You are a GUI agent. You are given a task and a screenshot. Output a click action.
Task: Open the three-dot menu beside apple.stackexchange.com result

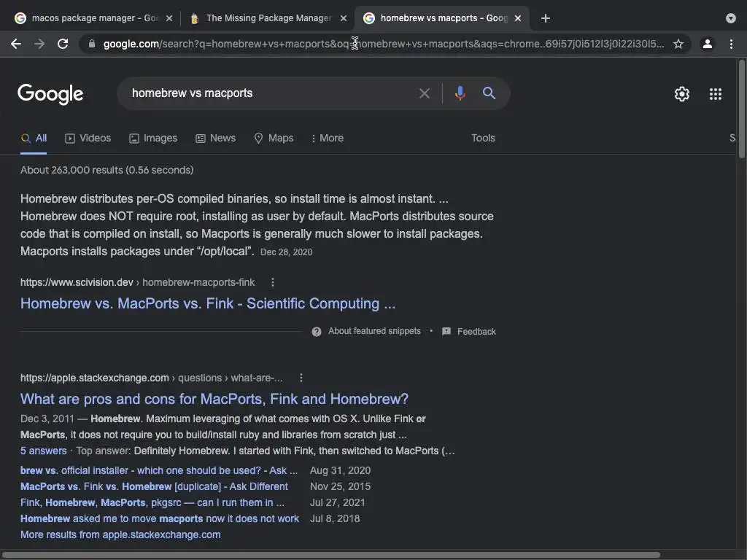coord(301,378)
